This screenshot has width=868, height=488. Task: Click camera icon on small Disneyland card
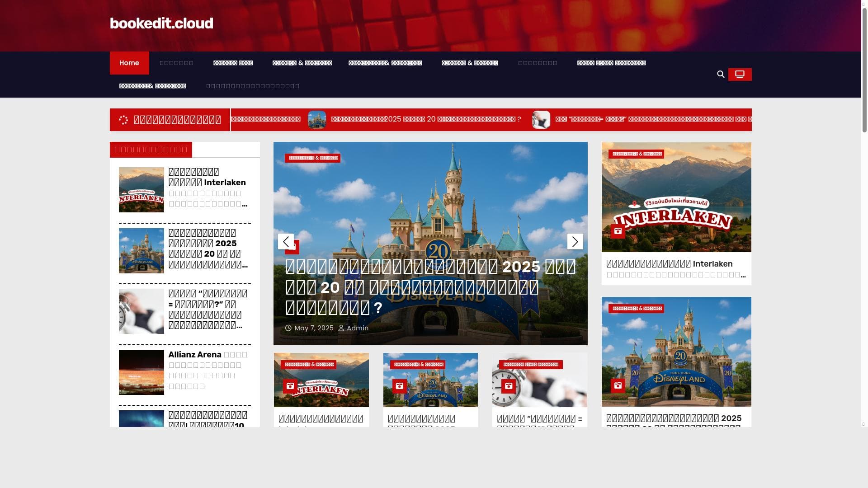[x=399, y=386]
